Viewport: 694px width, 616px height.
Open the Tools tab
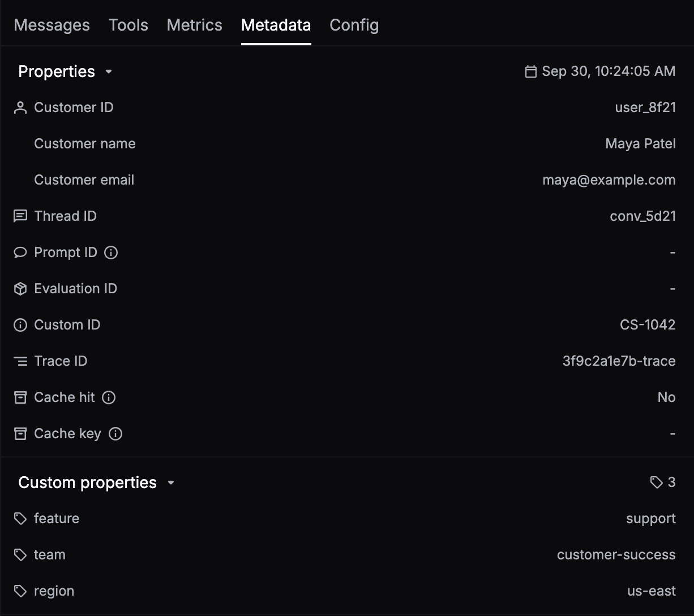click(128, 25)
